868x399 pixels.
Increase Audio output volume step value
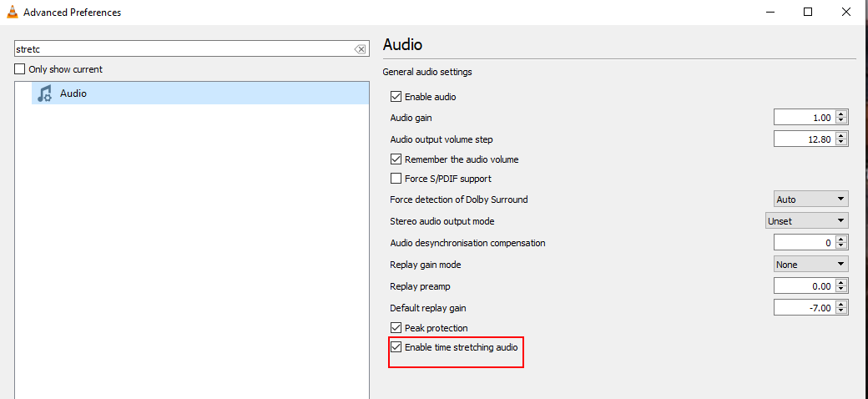(x=841, y=135)
